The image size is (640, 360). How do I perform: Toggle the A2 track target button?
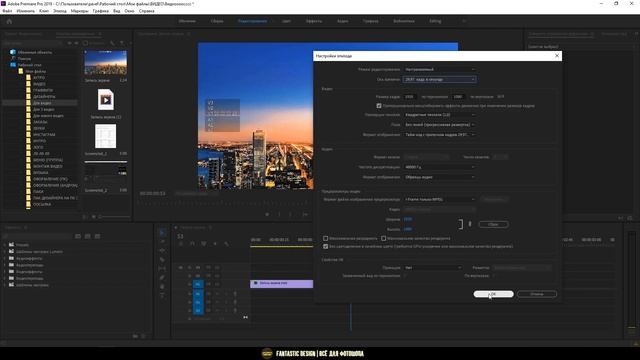coord(198,302)
